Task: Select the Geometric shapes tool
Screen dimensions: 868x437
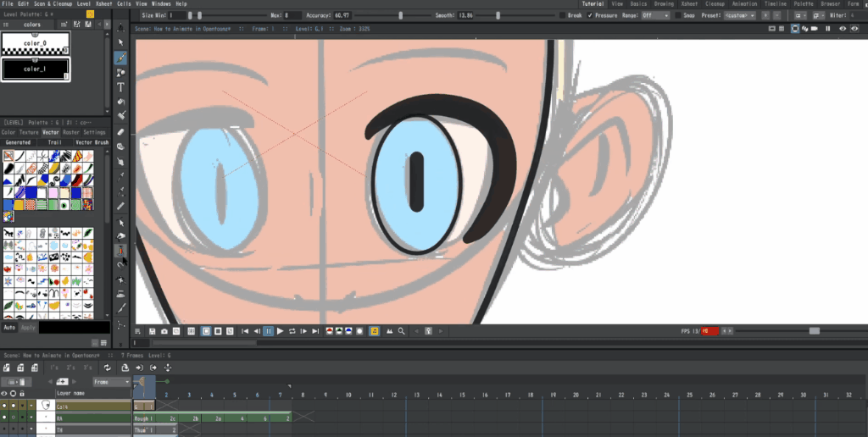Action: pyautogui.click(x=120, y=73)
